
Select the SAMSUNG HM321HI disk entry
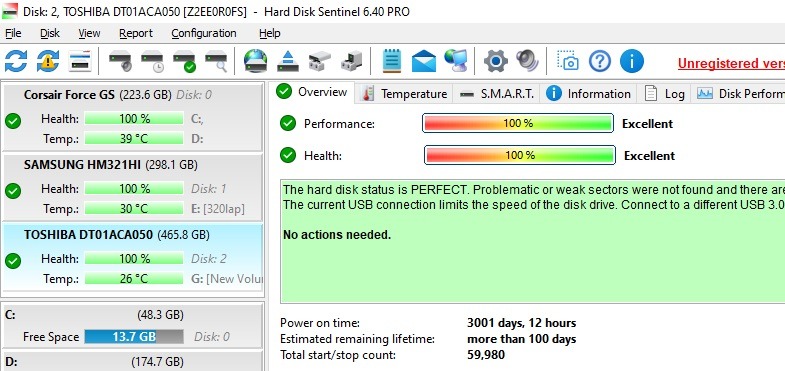tap(132, 187)
